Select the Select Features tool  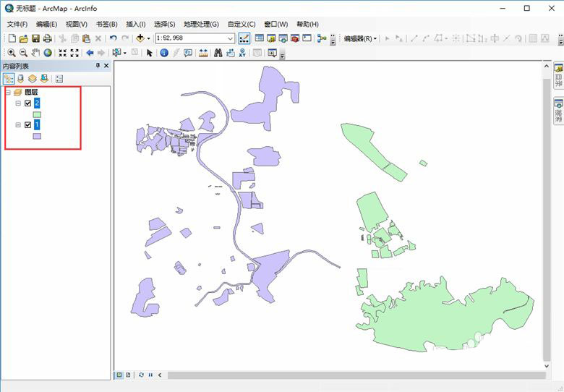click(116, 53)
